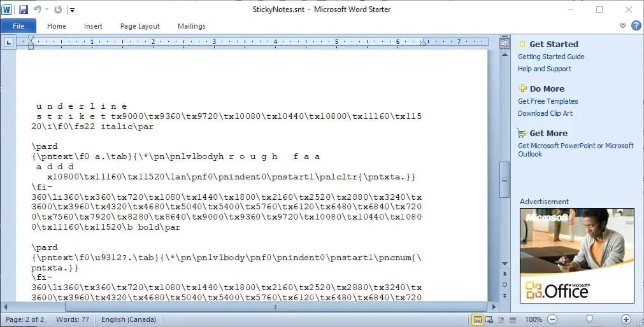Expand the ribbon with the chevron icon
Viewport: 644px width, 327px height.
coord(622,26)
